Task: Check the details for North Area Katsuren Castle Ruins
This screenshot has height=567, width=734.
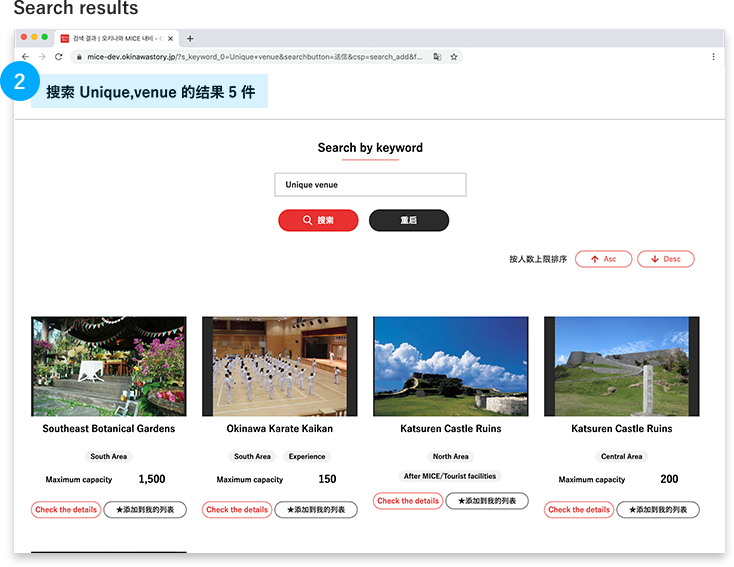Action: [408, 501]
